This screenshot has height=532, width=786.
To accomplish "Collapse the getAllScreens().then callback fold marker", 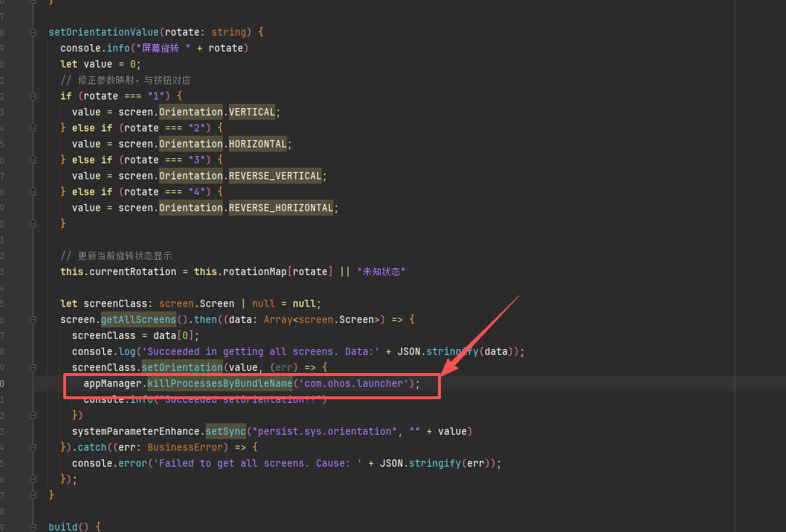I will click(x=33, y=319).
